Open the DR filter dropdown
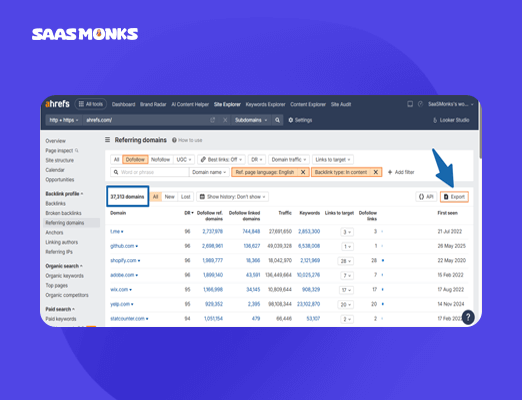Screen dimensions: 522x400 257,160
